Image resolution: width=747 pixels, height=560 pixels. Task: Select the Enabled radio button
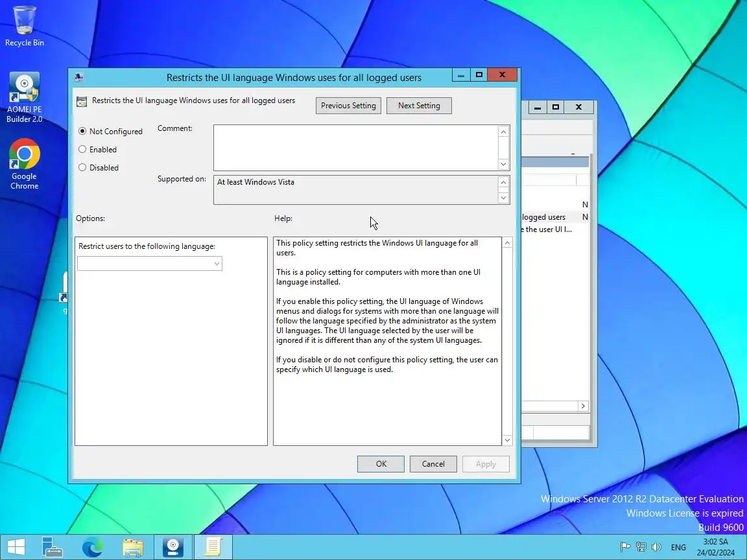click(x=98, y=149)
